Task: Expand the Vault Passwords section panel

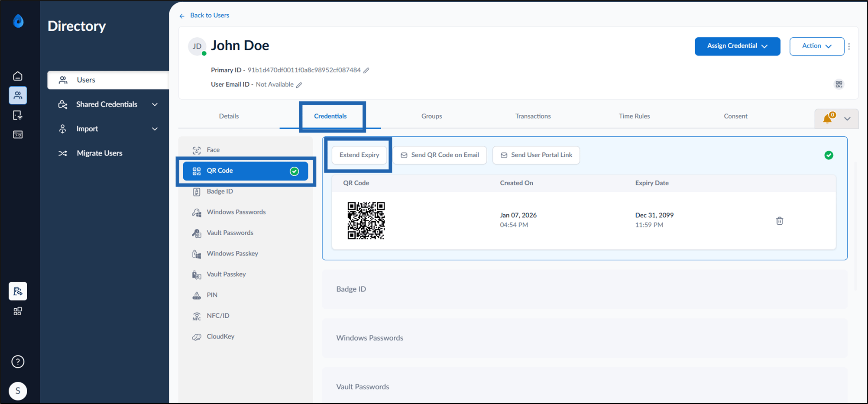Action: coord(585,385)
